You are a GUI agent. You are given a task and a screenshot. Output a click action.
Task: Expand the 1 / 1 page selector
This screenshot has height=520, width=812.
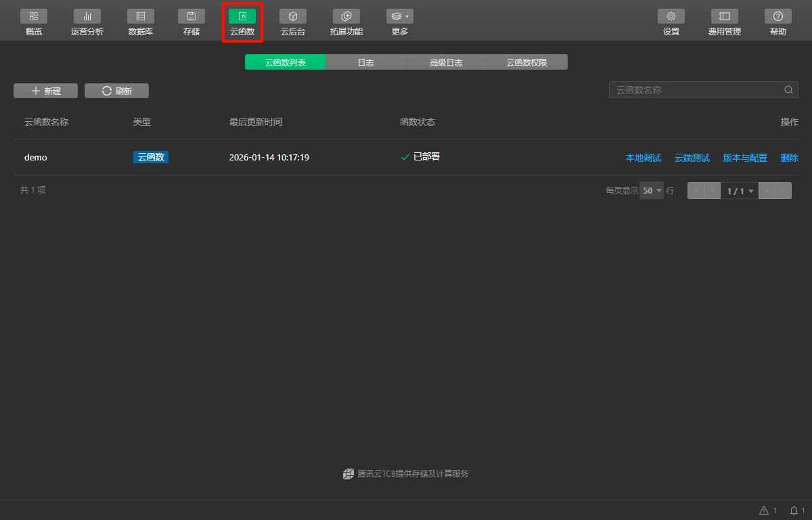[x=740, y=191]
